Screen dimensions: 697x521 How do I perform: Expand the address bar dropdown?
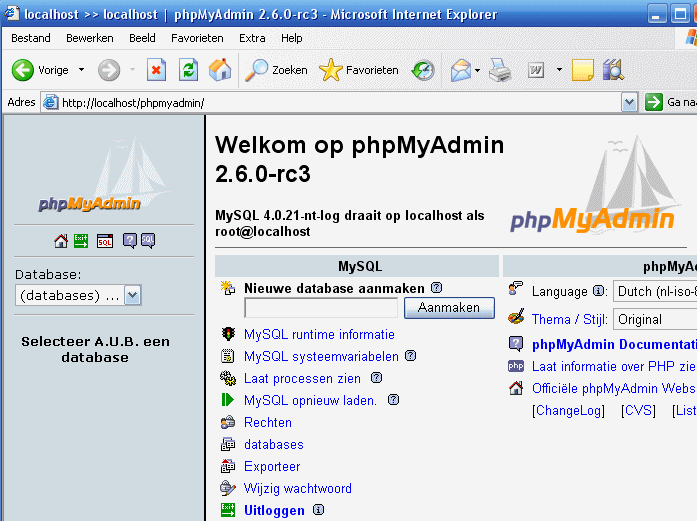tap(629, 103)
